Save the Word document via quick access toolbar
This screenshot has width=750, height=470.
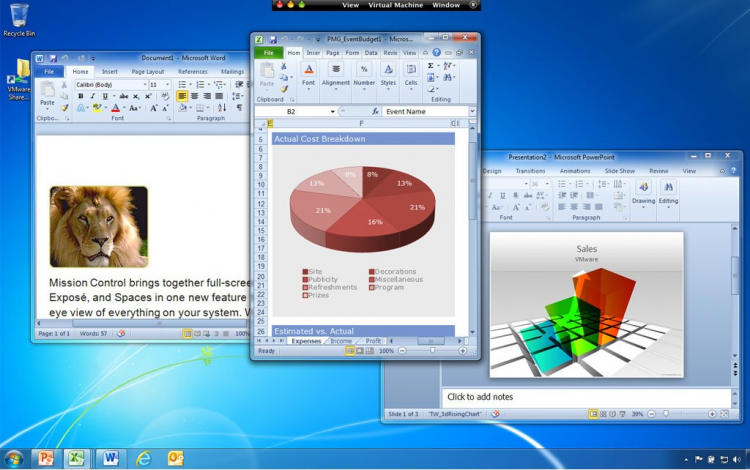pyautogui.click(x=53, y=58)
